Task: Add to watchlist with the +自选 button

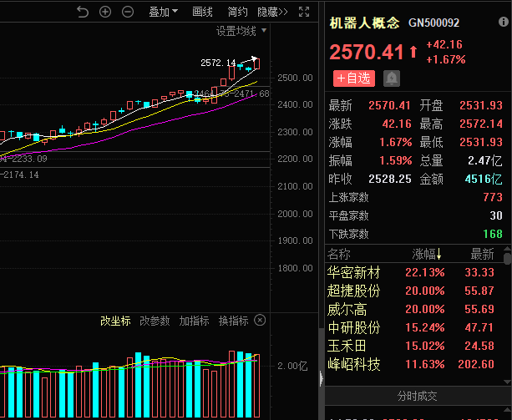Action: pyautogui.click(x=353, y=78)
